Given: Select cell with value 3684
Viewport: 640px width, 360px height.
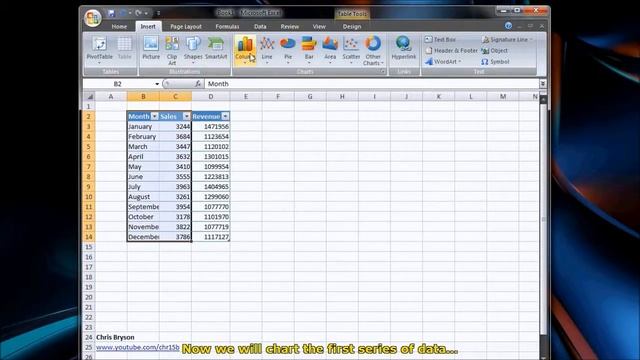Looking at the screenshot, I should click(175, 136).
